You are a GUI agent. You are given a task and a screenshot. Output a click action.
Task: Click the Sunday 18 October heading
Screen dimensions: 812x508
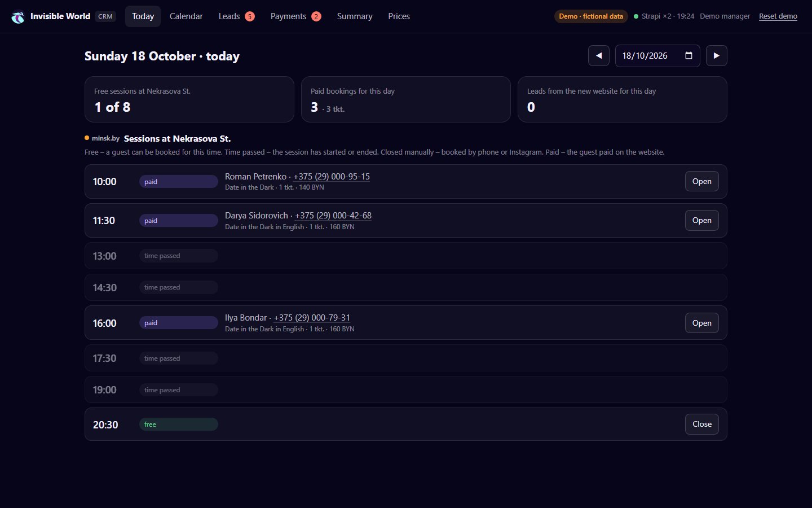[x=162, y=56]
